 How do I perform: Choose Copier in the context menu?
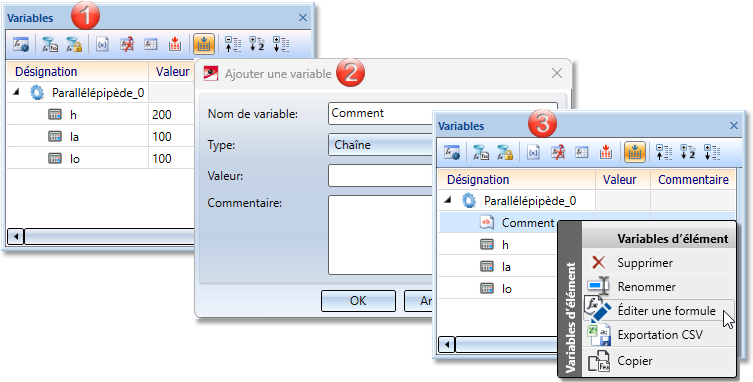pyautogui.click(x=659, y=360)
